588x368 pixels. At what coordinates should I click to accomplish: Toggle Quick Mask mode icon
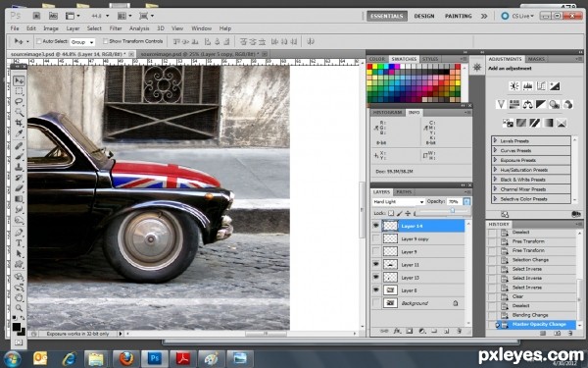pos(19,342)
